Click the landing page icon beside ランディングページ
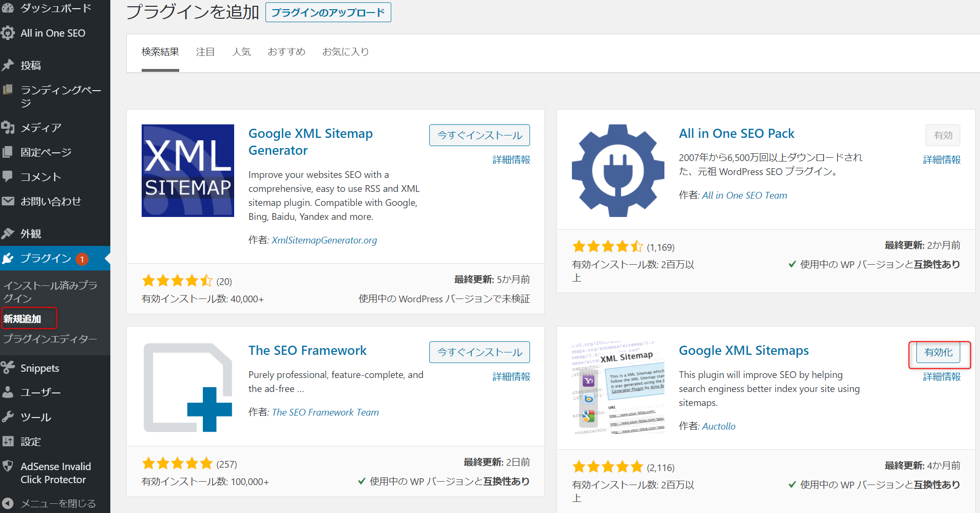 tap(8, 89)
